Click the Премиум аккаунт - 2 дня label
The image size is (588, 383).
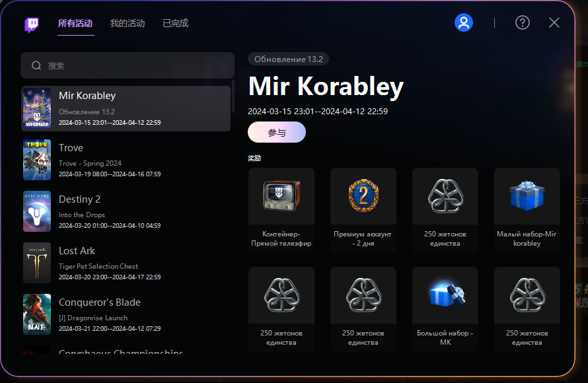pos(363,238)
